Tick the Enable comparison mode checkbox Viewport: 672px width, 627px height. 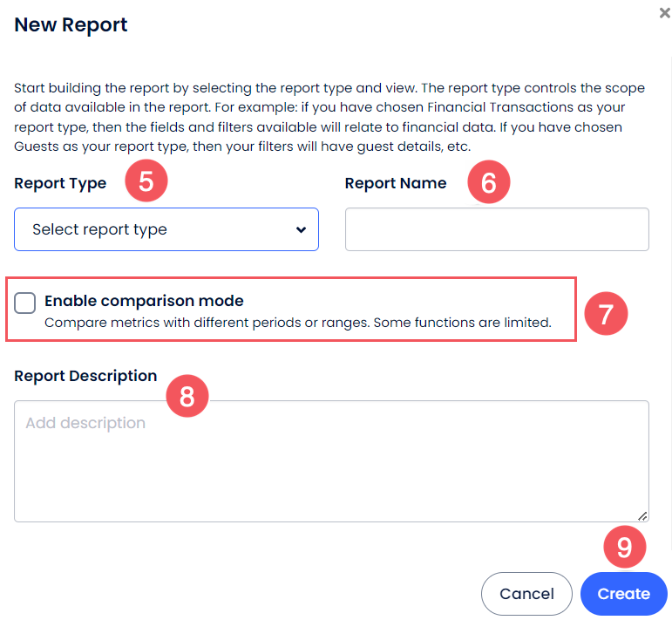point(25,303)
